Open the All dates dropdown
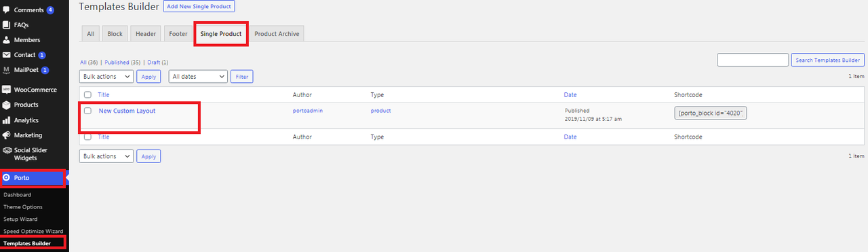Image resolution: width=868 pixels, height=252 pixels. 198,77
